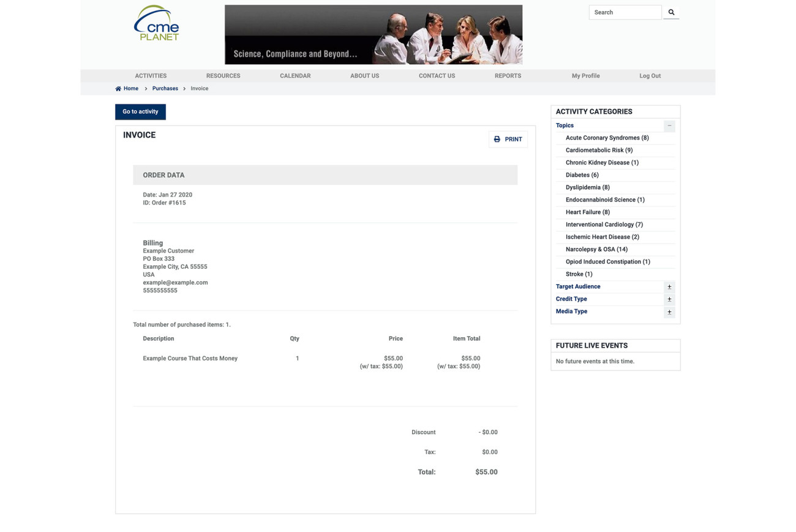Expand the Media Type category

point(669,312)
